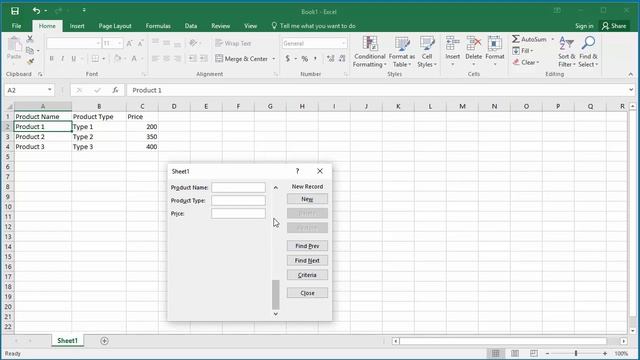Click the Fill down icon
Viewport: 640px width, 360px height.
516,51
